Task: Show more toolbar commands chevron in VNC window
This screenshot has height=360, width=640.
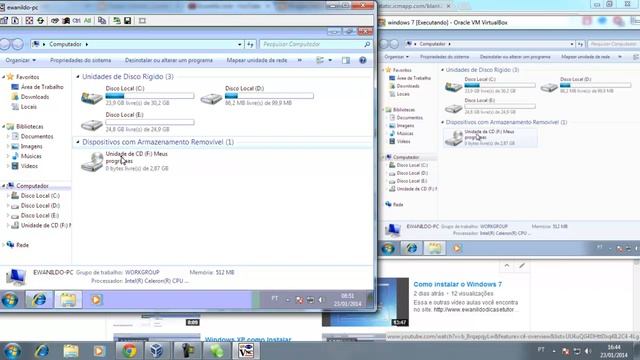Action: tap(300, 60)
